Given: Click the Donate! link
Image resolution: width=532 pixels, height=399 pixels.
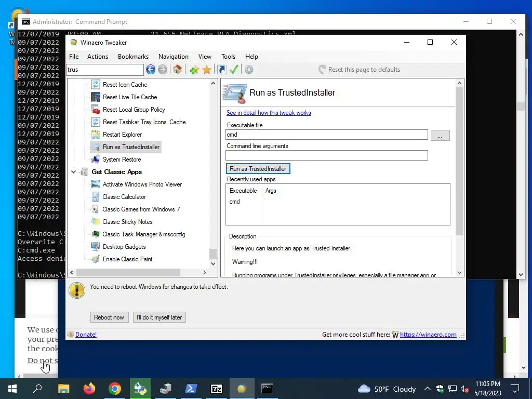Looking at the screenshot, I should coord(86,335).
